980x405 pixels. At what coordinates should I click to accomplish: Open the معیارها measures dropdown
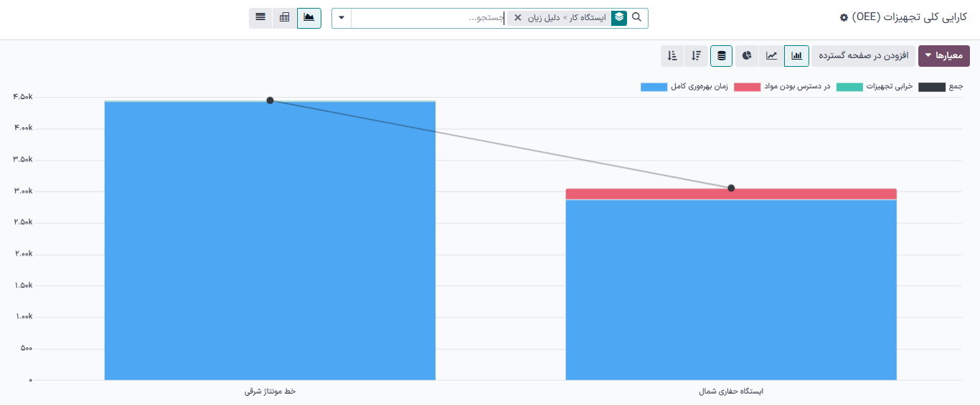943,55
